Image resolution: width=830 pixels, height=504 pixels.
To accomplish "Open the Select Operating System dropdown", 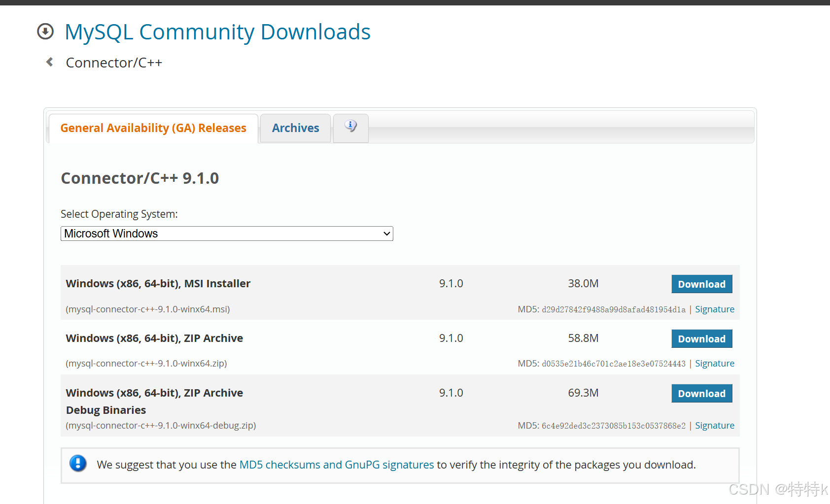I will [227, 234].
